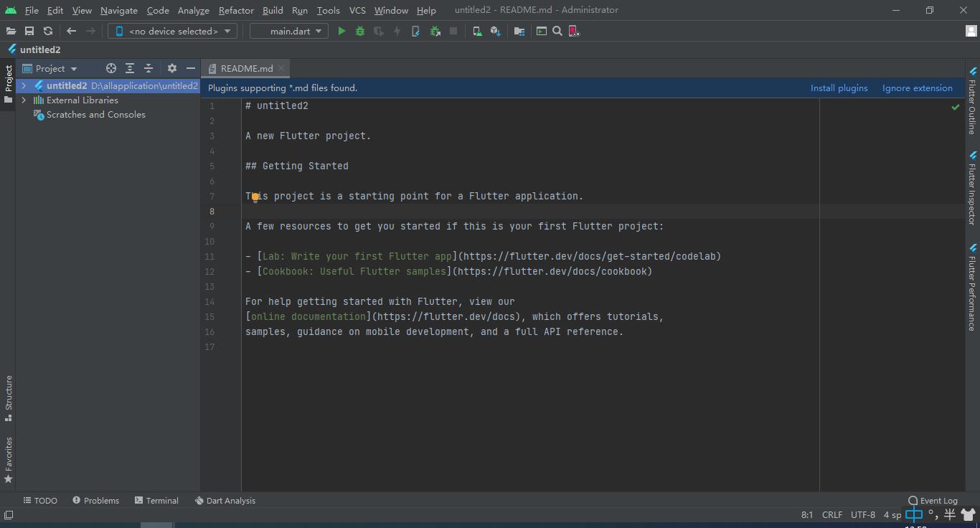
Task: Toggle the Flutter Inspector side panel
Action: tap(972, 188)
